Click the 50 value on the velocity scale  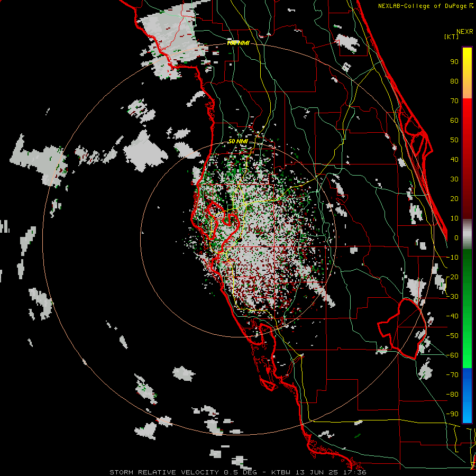(x=454, y=140)
